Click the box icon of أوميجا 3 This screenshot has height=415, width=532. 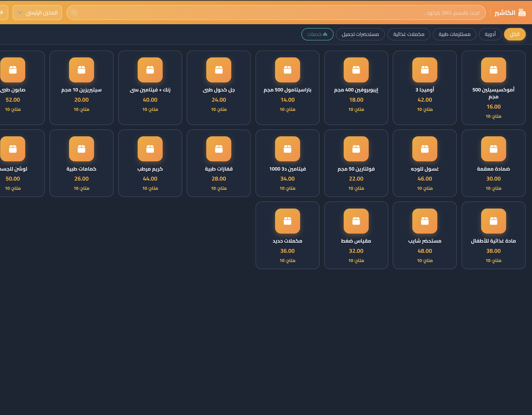425,70
